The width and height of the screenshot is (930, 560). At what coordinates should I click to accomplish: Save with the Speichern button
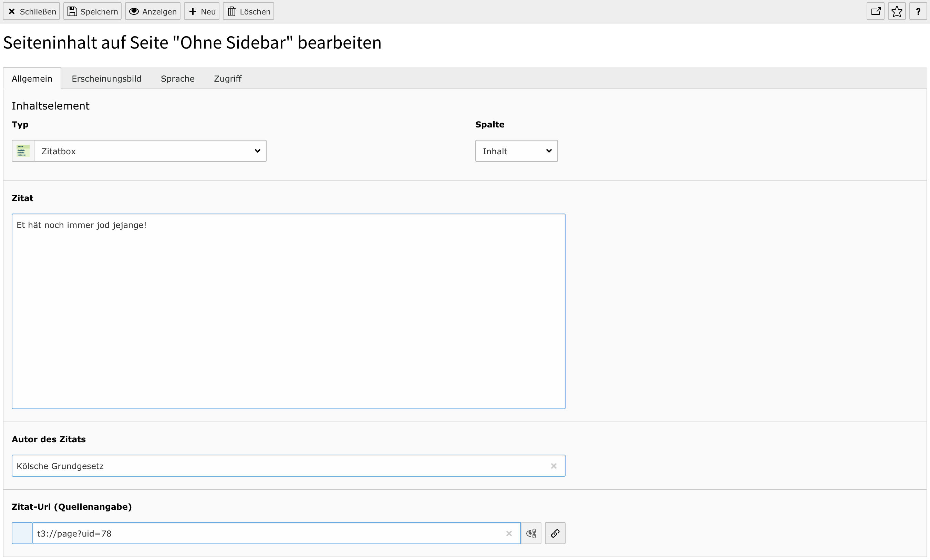click(x=92, y=12)
